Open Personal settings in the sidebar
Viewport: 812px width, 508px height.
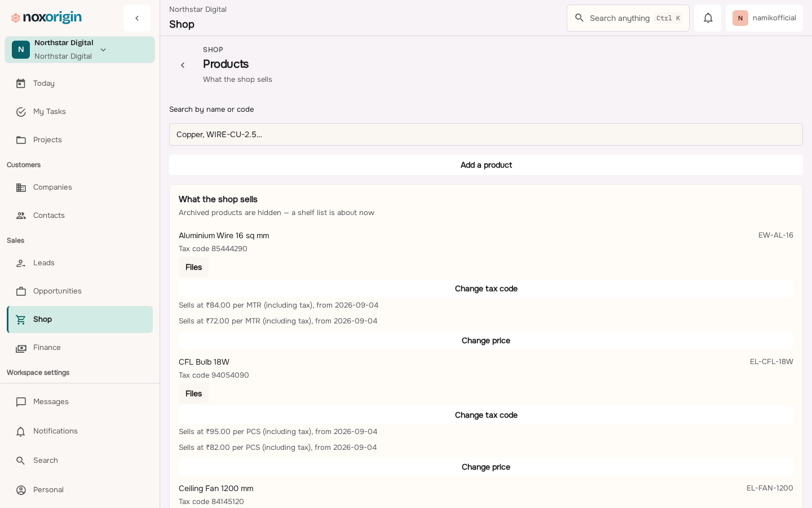coord(80,490)
